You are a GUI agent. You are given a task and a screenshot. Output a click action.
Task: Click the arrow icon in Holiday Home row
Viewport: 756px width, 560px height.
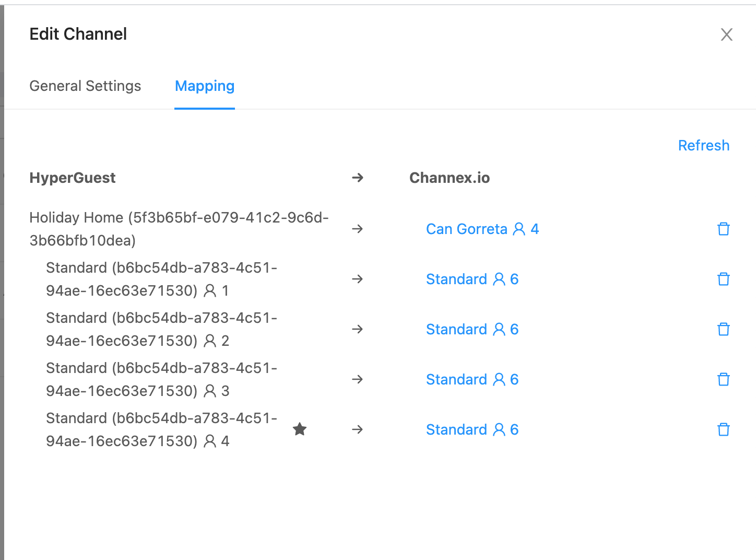point(358,229)
